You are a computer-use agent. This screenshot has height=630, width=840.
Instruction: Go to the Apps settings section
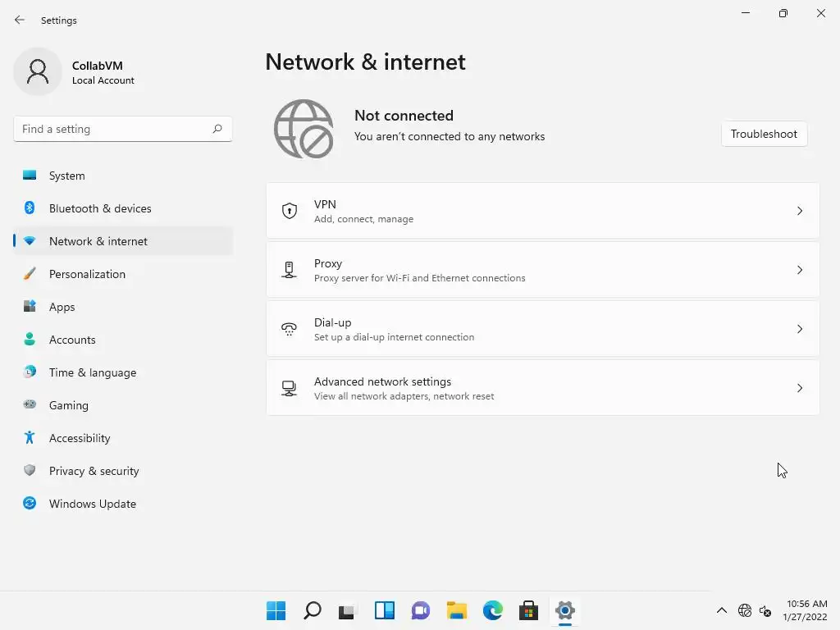[62, 307]
